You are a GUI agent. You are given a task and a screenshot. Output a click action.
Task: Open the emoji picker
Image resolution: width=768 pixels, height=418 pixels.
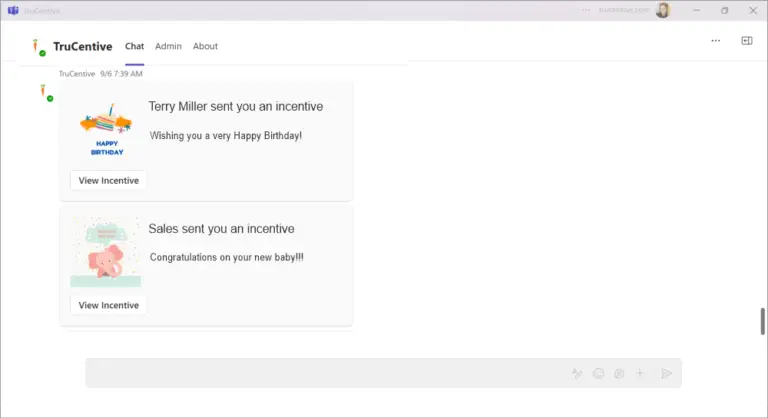(x=598, y=373)
